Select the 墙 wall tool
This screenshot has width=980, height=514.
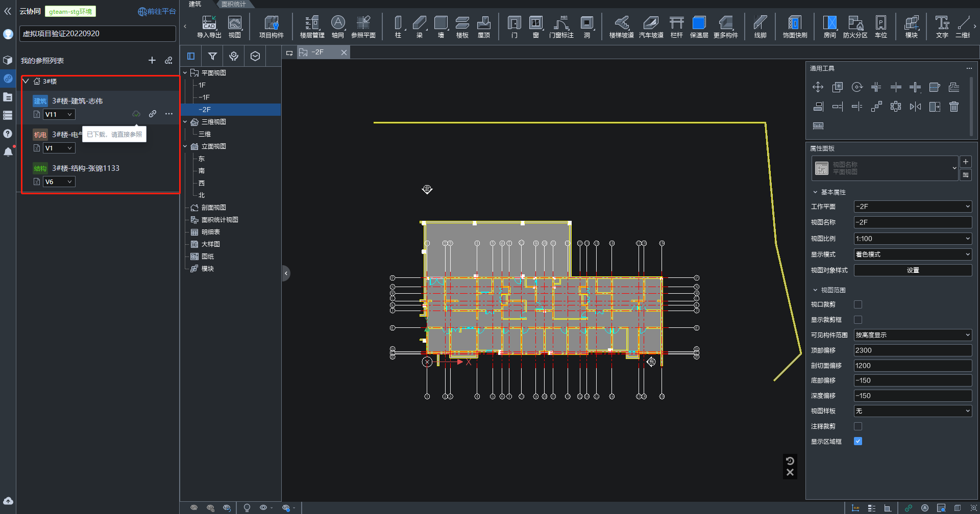[x=441, y=27]
